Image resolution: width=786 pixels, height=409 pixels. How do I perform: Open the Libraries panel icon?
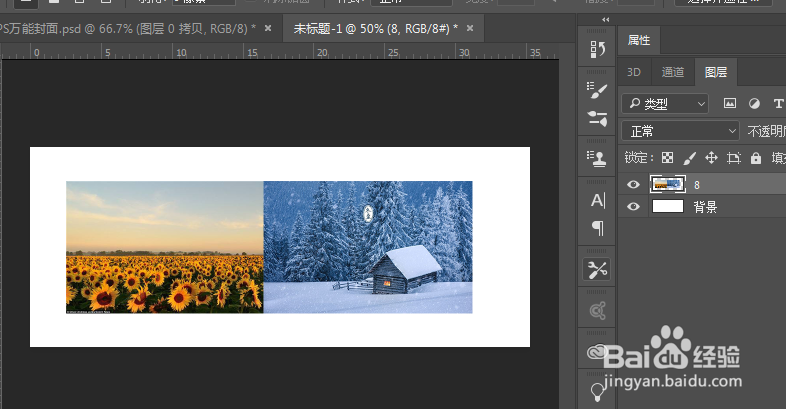click(597, 352)
